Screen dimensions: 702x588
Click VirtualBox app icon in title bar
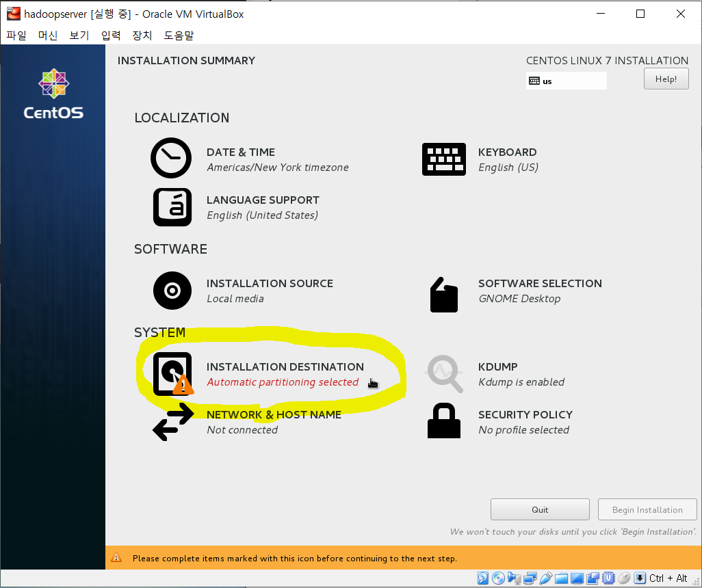(14, 14)
